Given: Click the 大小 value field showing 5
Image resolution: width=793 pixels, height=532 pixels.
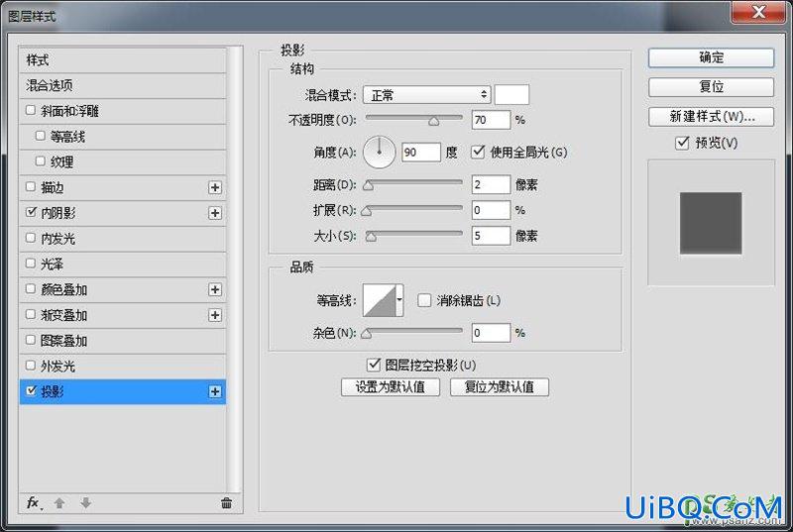Looking at the screenshot, I should 491,236.
